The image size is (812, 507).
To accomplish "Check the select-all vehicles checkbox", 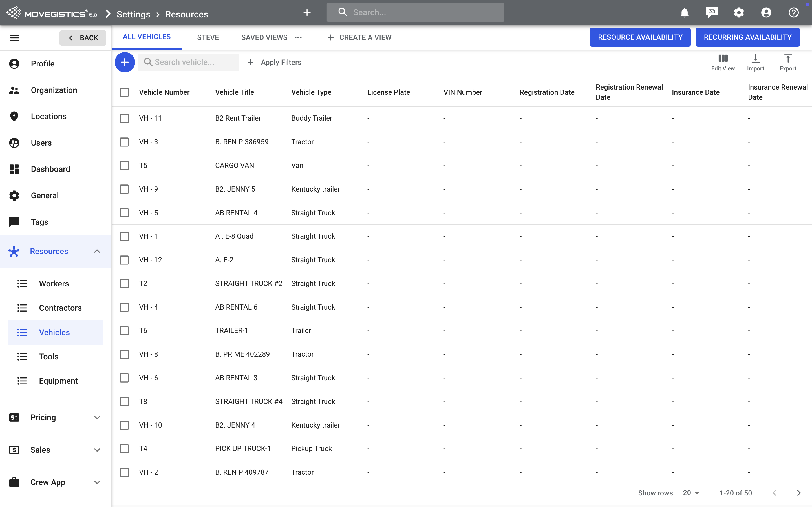I will 124,92.
